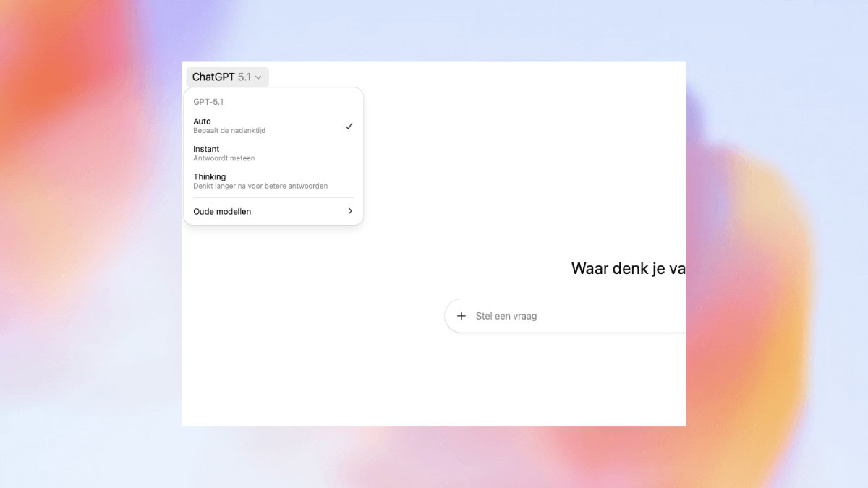
Task: Click the small chevron after ChatGPT 5.1
Action: point(258,77)
